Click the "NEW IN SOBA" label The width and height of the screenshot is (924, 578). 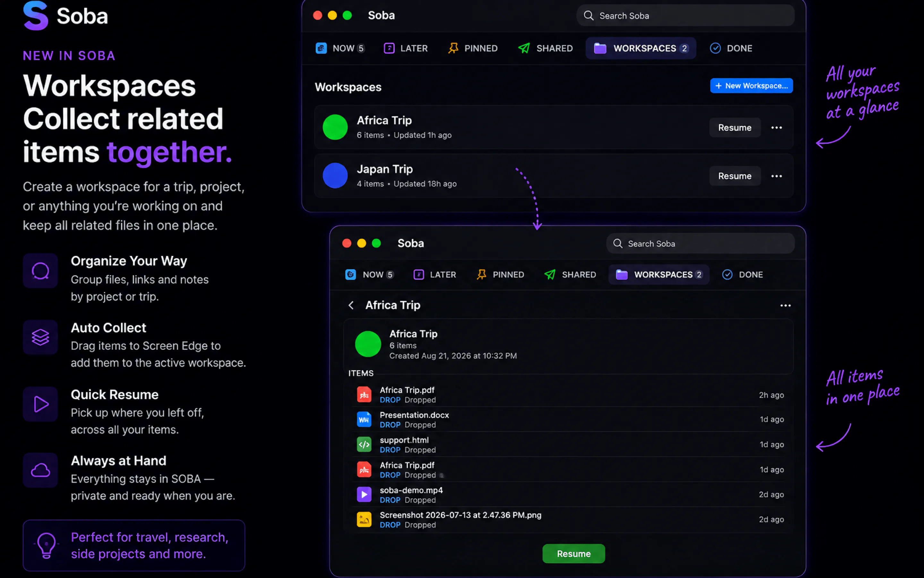(x=69, y=56)
